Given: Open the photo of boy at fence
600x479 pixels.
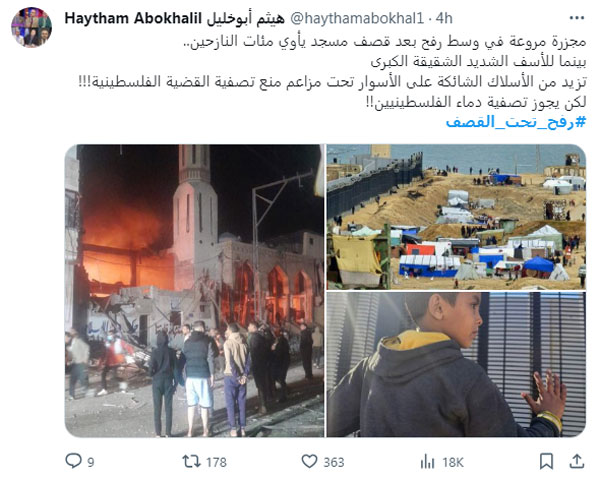Looking at the screenshot, I should click(x=456, y=365).
